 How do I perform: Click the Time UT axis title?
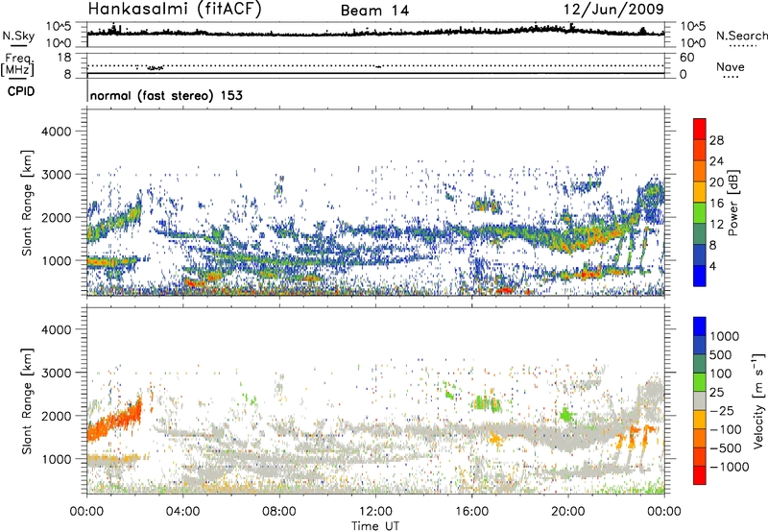point(375,525)
